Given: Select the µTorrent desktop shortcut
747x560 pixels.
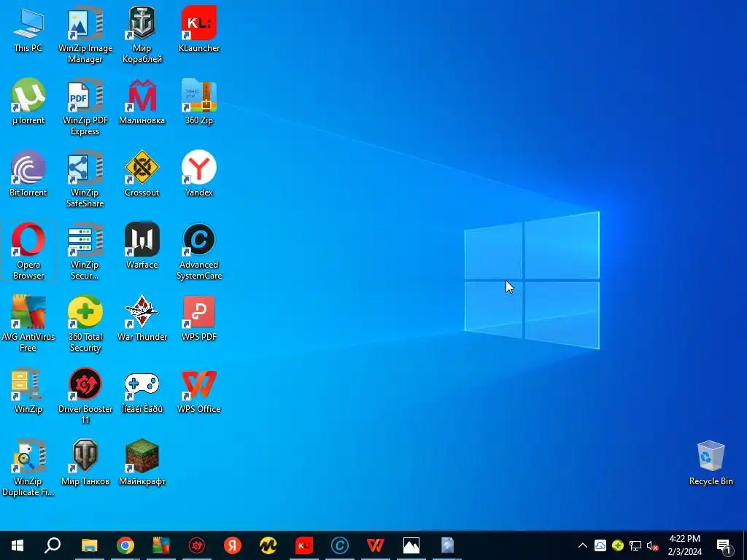Looking at the screenshot, I should pyautogui.click(x=28, y=102).
